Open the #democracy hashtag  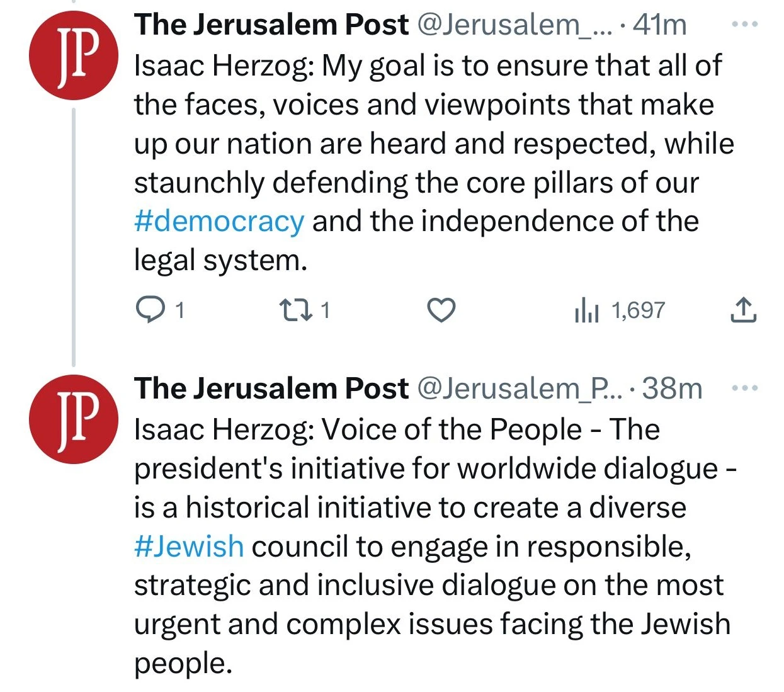click(x=219, y=222)
